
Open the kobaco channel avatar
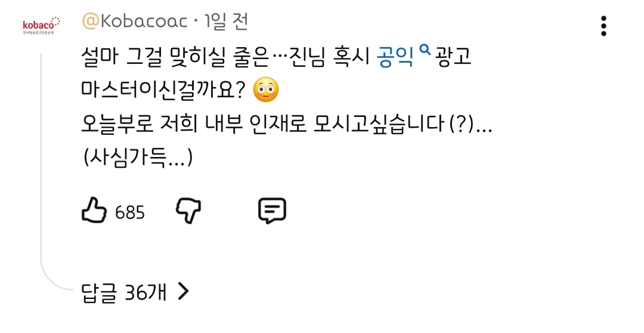click(x=41, y=27)
